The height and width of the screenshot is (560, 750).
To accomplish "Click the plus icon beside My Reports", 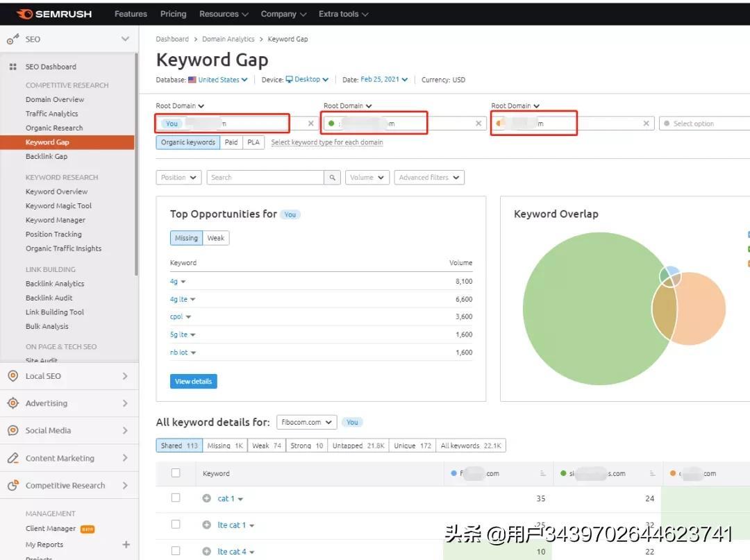I will click(126, 544).
